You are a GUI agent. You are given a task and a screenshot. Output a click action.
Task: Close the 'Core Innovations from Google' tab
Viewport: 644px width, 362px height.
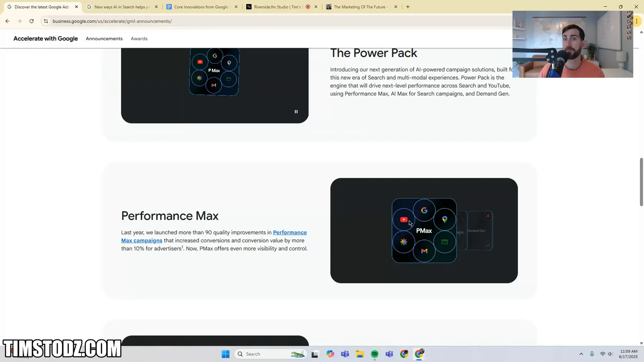point(236,7)
